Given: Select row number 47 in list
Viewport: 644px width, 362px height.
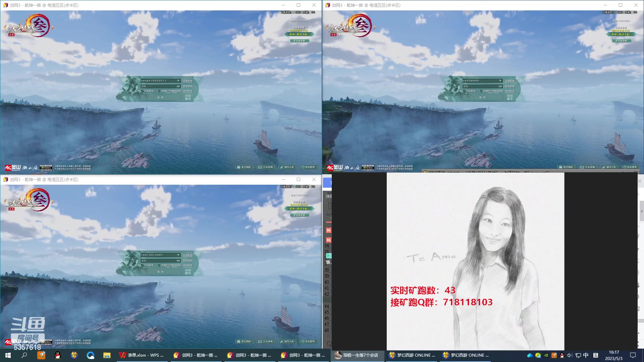Looking at the screenshot, I should (x=327, y=324).
